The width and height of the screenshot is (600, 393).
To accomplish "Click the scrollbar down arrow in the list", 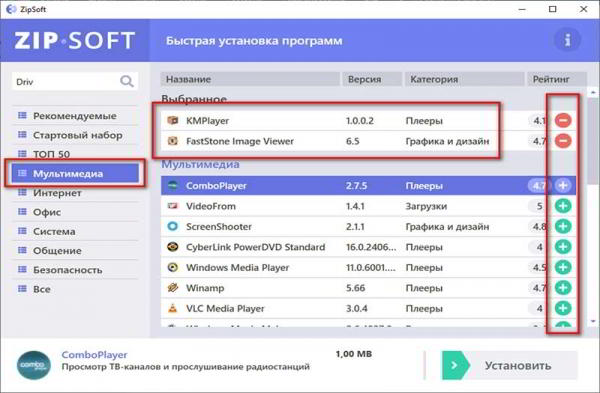I will [593, 321].
